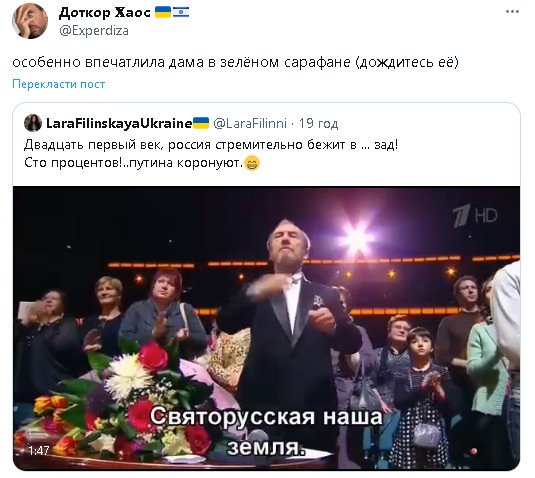Click the Channel One HD watermark logo
The height and width of the screenshot is (478, 535).
point(475,216)
